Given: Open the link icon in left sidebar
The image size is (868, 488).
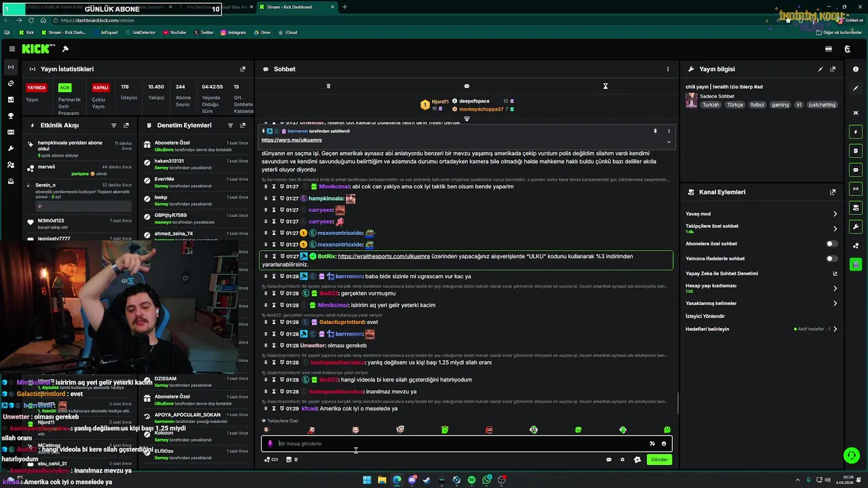Looking at the screenshot, I should [11, 83].
